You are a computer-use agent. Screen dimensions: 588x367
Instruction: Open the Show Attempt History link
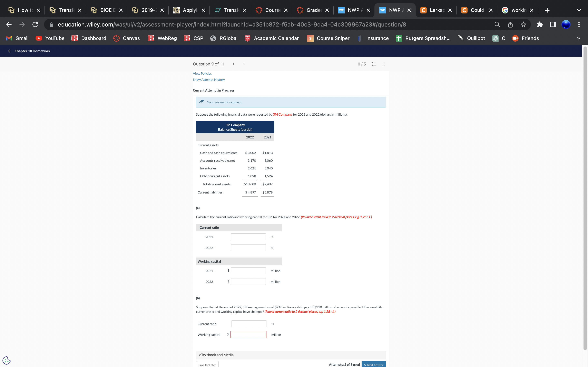pos(209,80)
